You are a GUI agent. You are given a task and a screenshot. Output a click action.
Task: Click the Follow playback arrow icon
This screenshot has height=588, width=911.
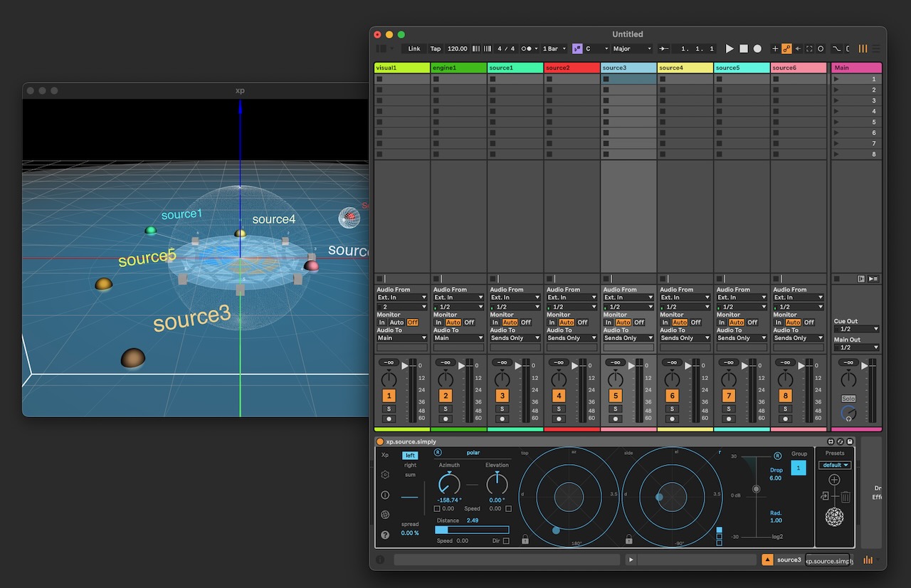(663, 48)
